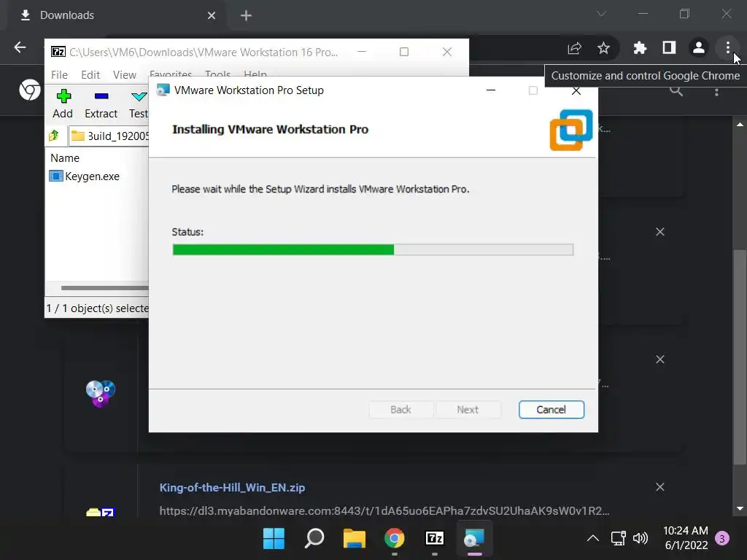
Task: Maximize the 7-Zip window
Action: [x=404, y=52]
